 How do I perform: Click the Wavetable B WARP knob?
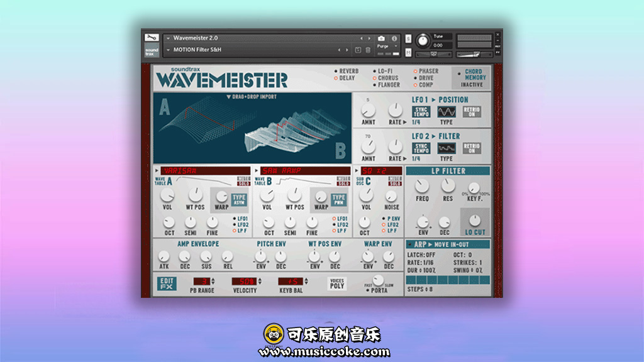[321, 197]
